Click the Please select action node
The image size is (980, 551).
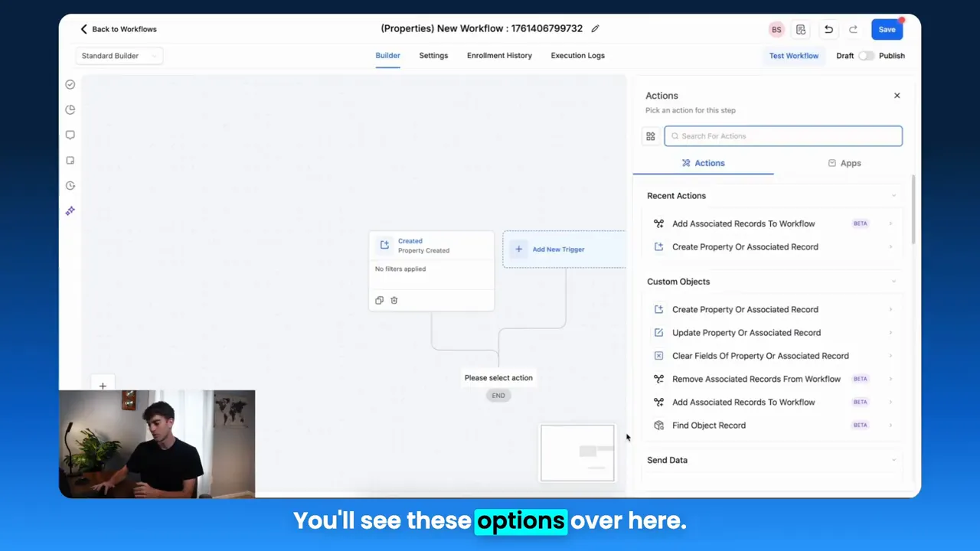pos(498,378)
